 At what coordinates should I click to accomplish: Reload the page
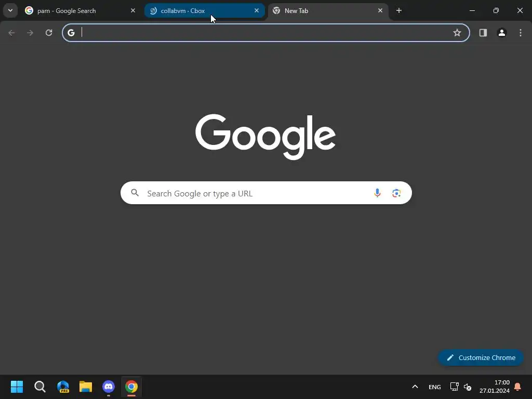point(49,33)
